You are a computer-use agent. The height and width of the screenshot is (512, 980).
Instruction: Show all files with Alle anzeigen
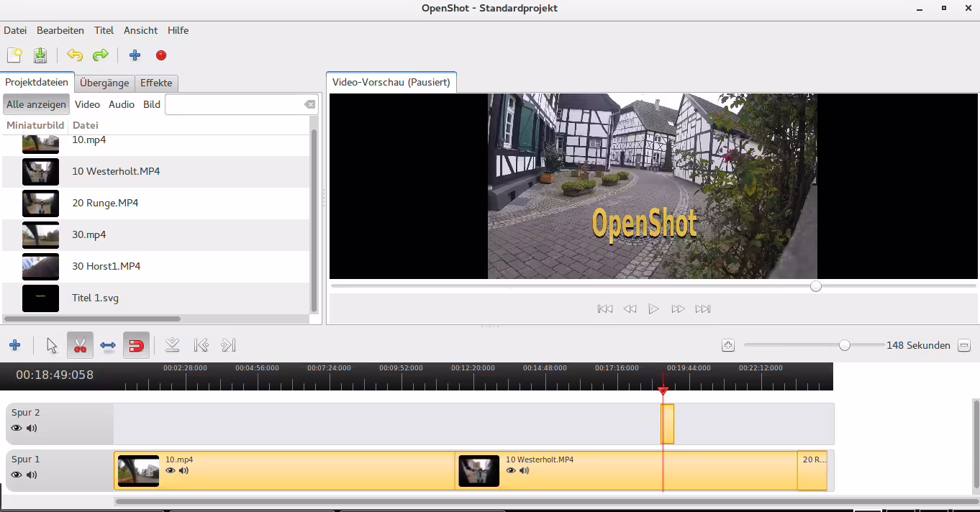(36, 104)
